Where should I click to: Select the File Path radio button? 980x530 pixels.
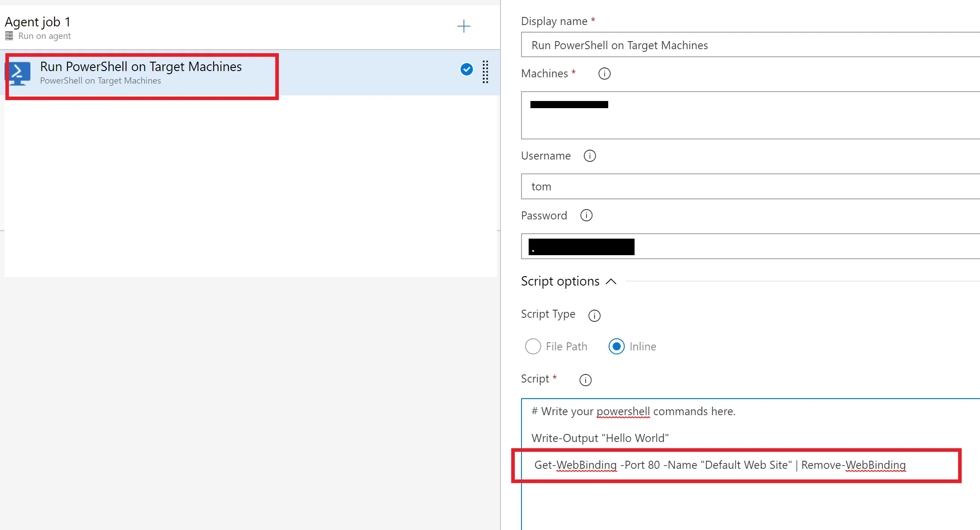(533, 346)
